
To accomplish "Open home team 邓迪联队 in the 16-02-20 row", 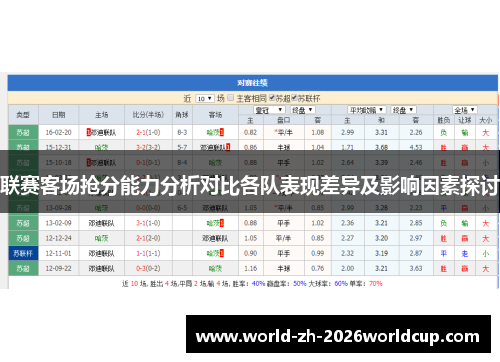I will point(103,132).
